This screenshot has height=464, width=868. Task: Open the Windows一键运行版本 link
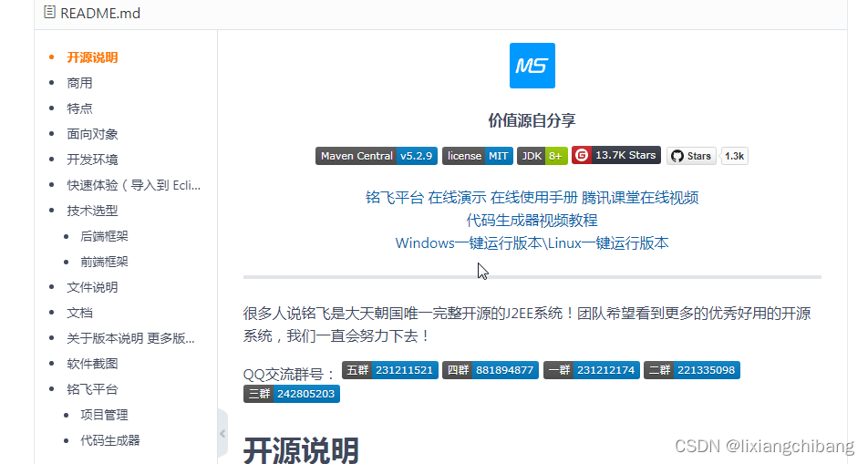pos(469,243)
